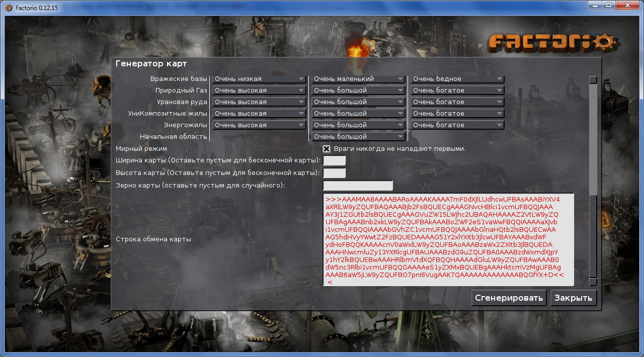
Task: Click the Природный Газ row label
Action: [x=181, y=91]
